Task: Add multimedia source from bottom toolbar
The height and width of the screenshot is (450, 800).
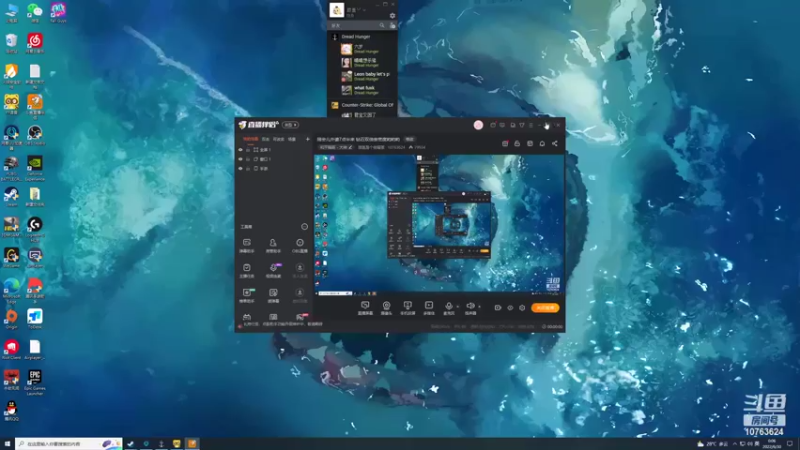Action: [x=429, y=308]
